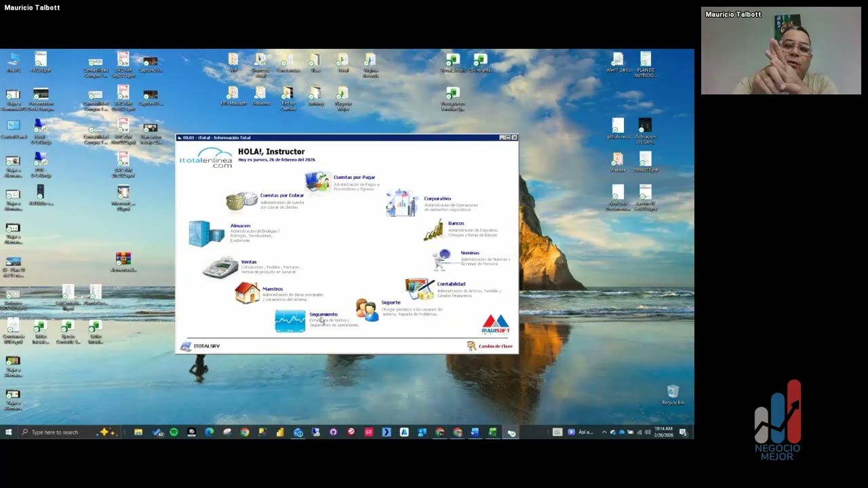868x488 pixels.
Task: Click the ITOTALSRV server computer icon
Action: [x=185, y=346]
